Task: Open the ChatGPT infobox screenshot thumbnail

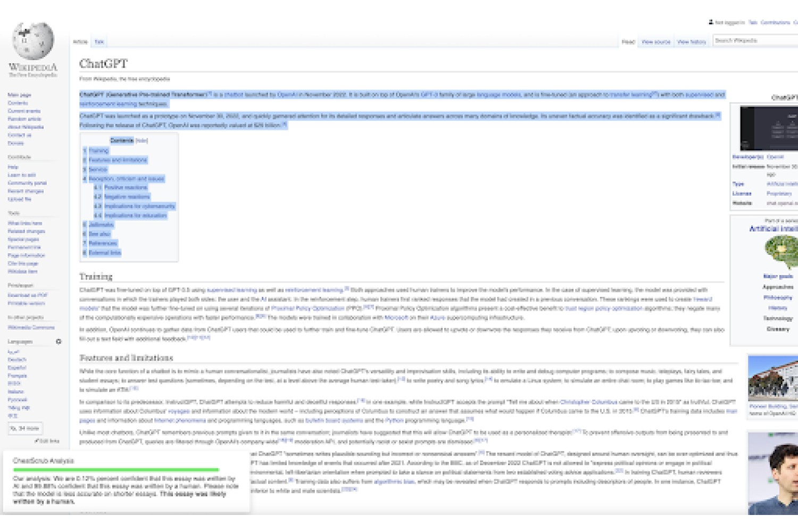Action: (x=769, y=128)
